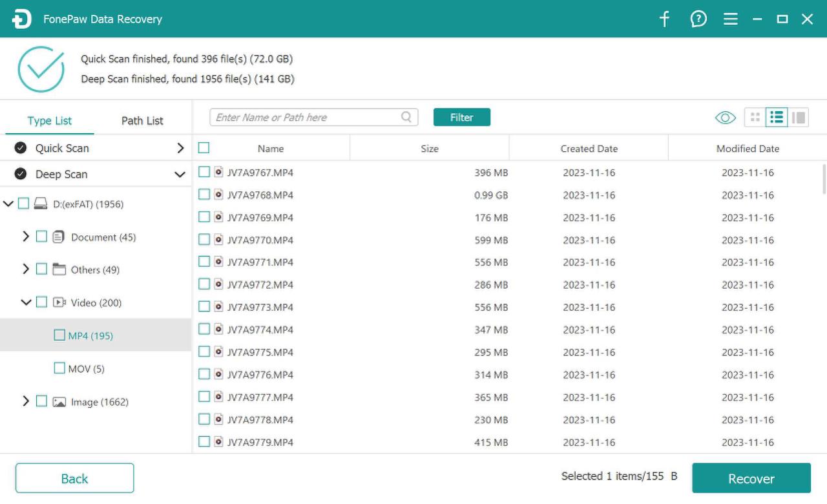Switch to the Type List tab
The image size is (827, 504).
pyautogui.click(x=50, y=121)
